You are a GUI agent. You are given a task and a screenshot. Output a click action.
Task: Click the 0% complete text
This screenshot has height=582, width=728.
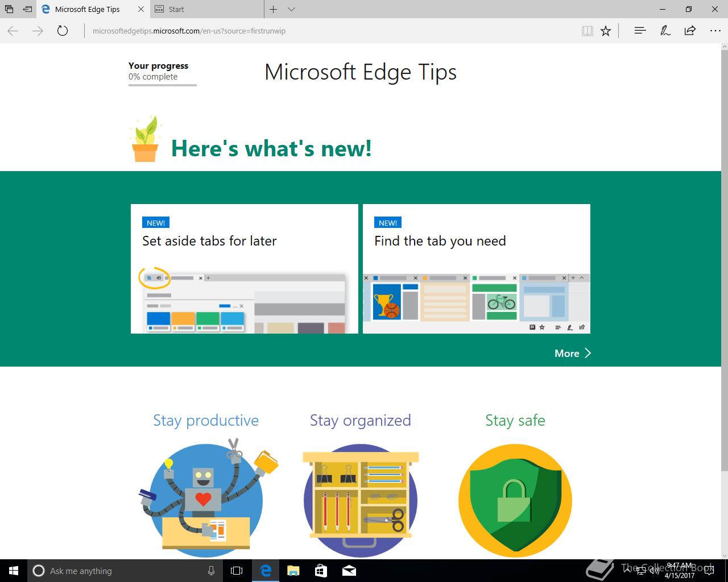(153, 77)
